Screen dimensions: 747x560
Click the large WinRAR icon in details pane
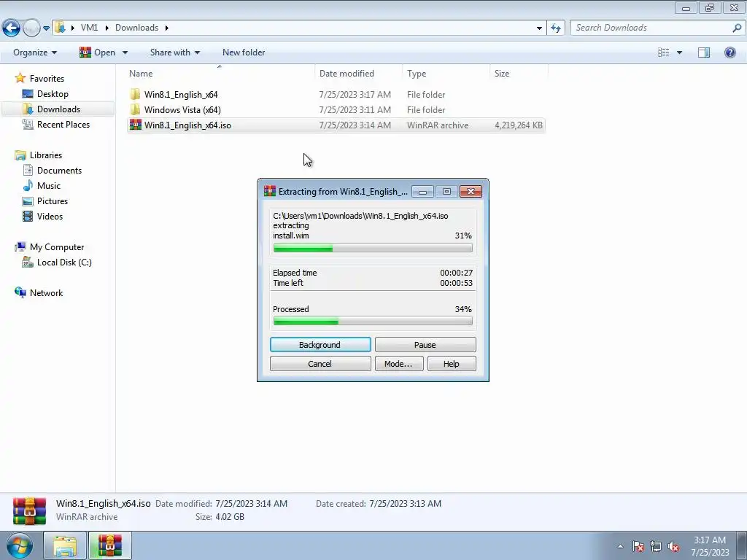[x=29, y=510]
